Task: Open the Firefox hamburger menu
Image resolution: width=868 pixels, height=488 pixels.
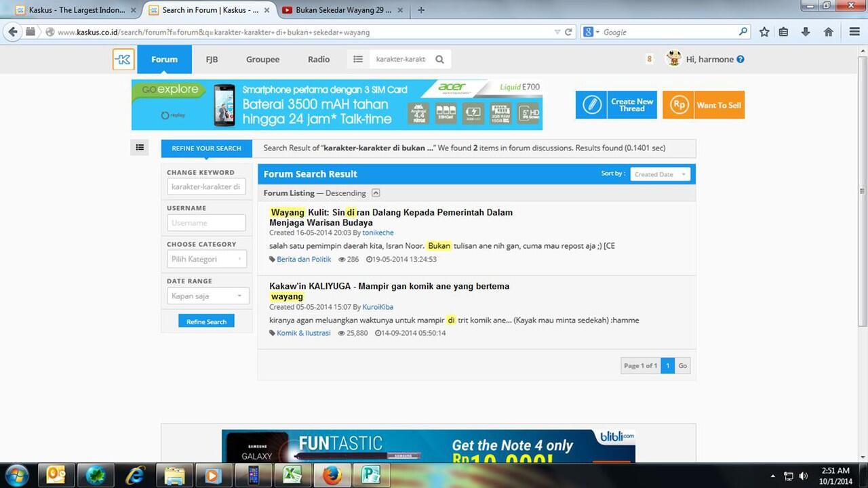Action: click(x=854, y=32)
